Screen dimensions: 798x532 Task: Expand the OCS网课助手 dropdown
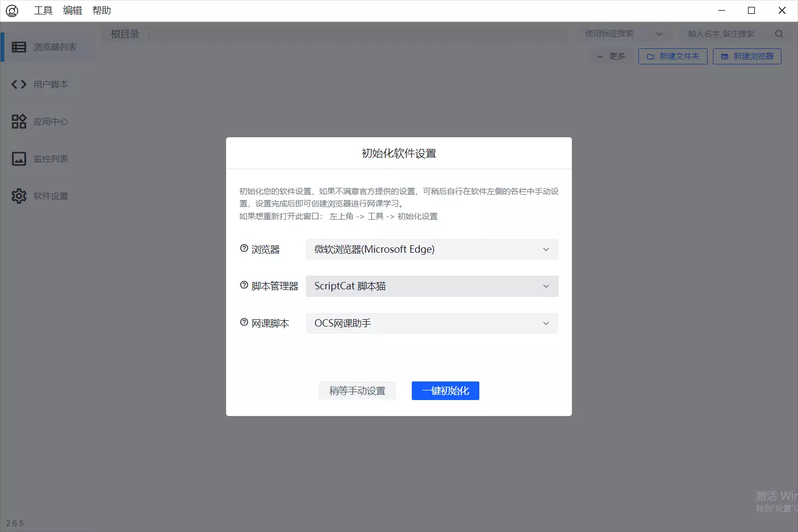coord(431,323)
